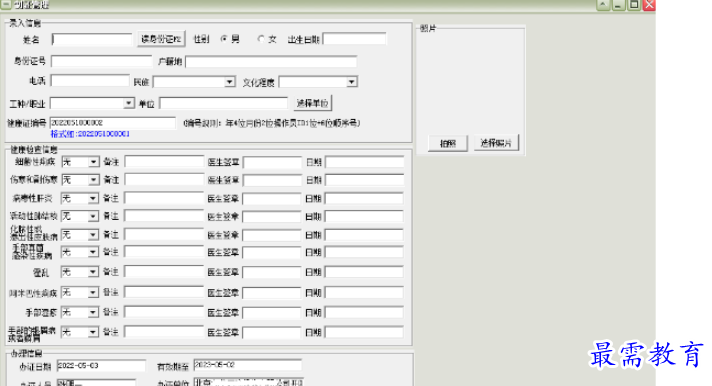Screen dimensions: 712x386
Task: Open the 文化程度 dropdown
Action: (x=352, y=82)
